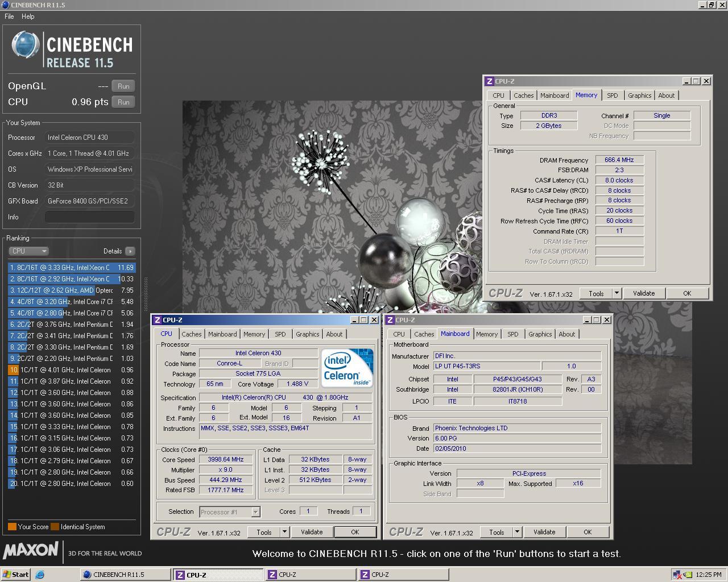Open the Help menu in Cinebench

[28, 16]
